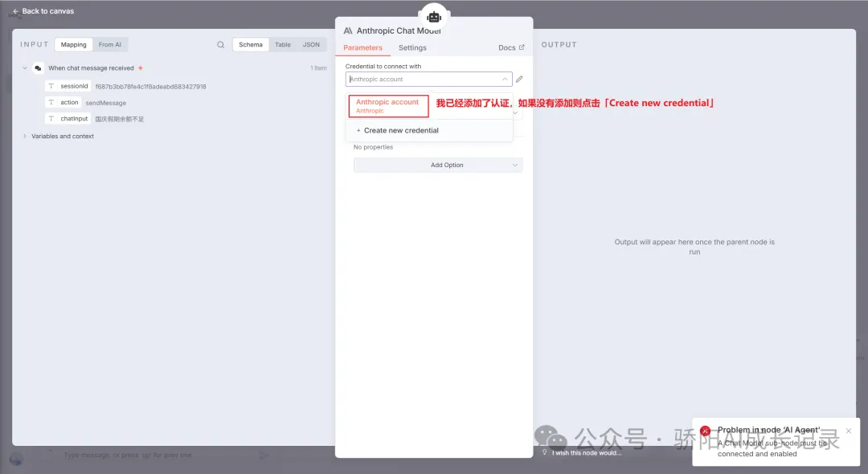Image resolution: width=868 pixels, height=474 pixels.
Task: Click the '1 item' count label
Action: point(318,68)
